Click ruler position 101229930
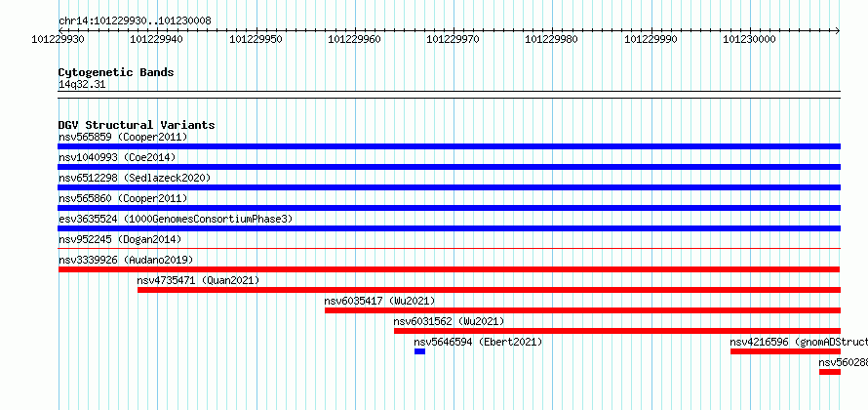The height and width of the screenshot is (410, 868). pos(58,39)
